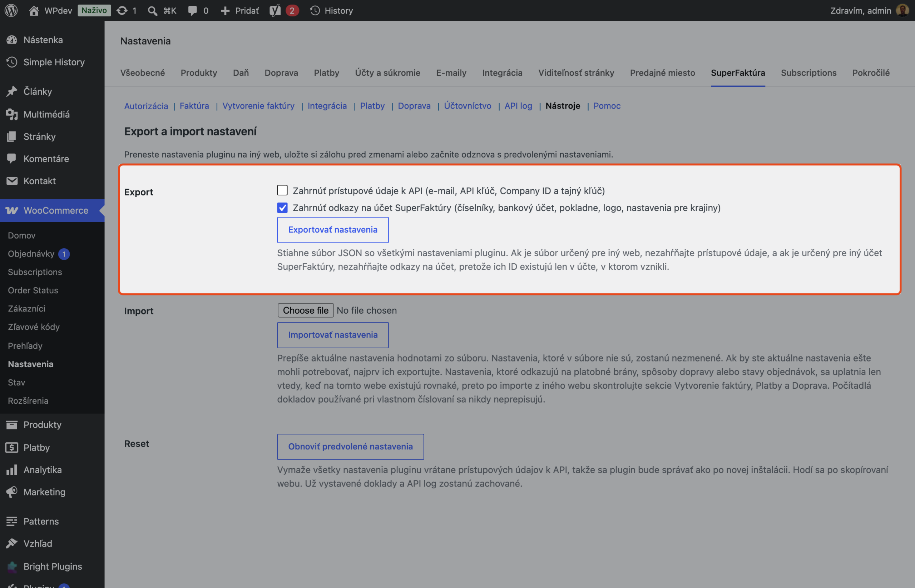Click the Nástenka dashboard icon
This screenshot has width=915, height=588.
12,40
